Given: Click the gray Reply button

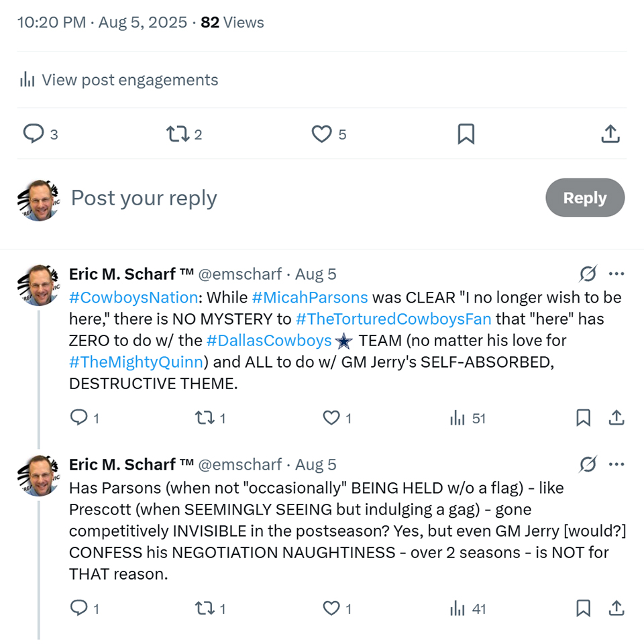Looking at the screenshot, I should click(x=584, y=198).
